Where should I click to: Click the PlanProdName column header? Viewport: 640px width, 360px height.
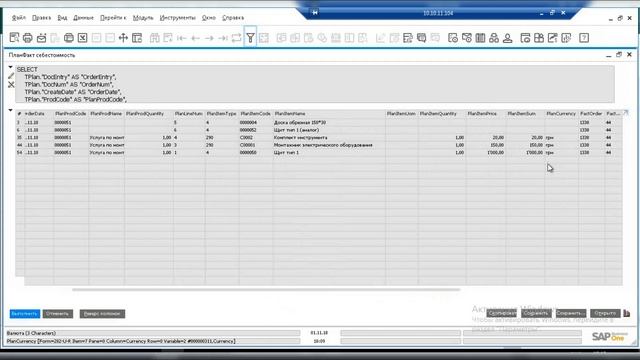[106, 113]
